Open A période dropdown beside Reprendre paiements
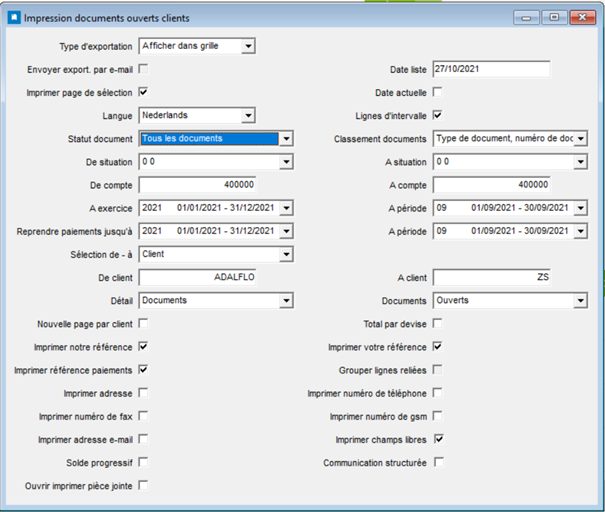The height and width of the screenshot is (512, 605). click(x=580, y=231)
